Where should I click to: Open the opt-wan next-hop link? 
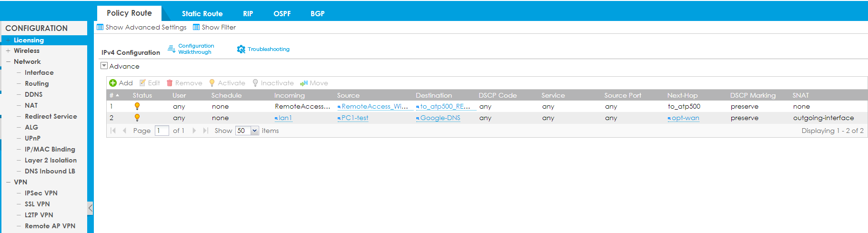[x=685, y=118]
